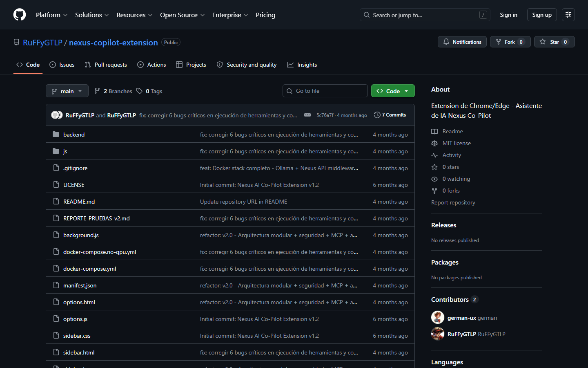Image resolution: width=588 pixels, height=368 pixels.
Task: Open the options.js file
Action: pos(75,319)
